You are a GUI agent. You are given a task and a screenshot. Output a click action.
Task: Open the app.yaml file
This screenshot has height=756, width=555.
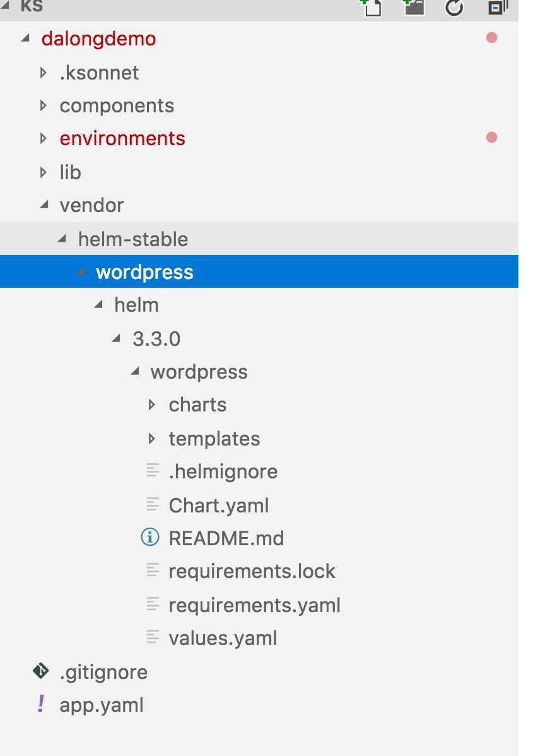(x=102, y=706)
